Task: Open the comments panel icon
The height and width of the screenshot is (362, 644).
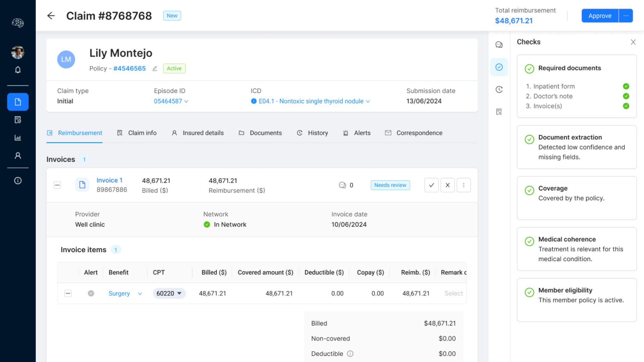Action: coord(499,45)
